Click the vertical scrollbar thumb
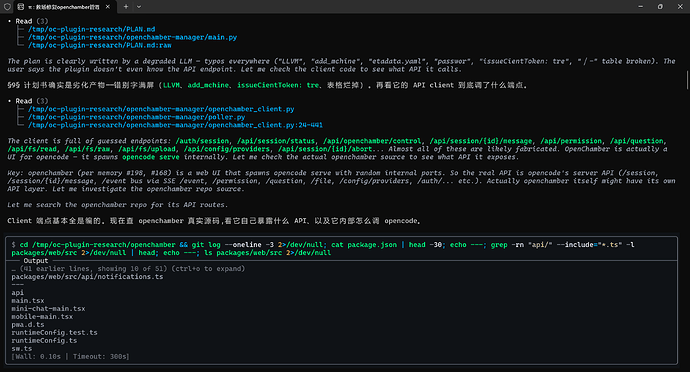Image resolution: width=690 pixels, height=372 pixels. (687, 79)
